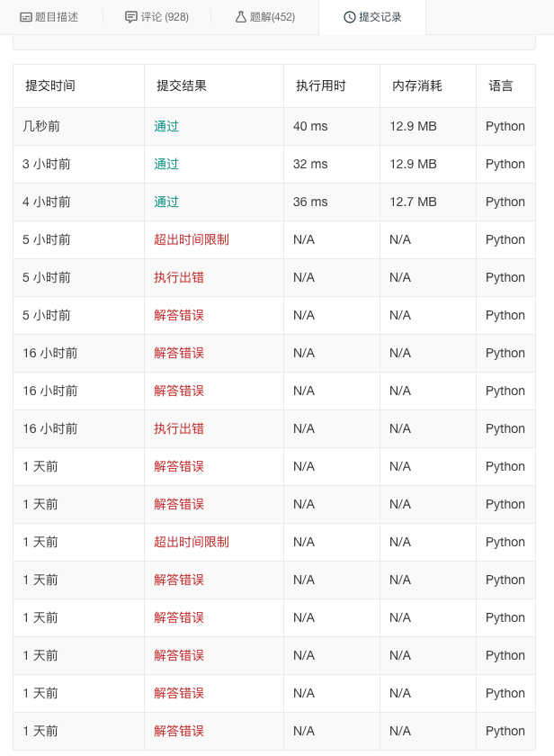View the 通过 submission from 4 小时前
Image resolution: width=554 pixels, height=756 pixels.
tap(166, 202)
